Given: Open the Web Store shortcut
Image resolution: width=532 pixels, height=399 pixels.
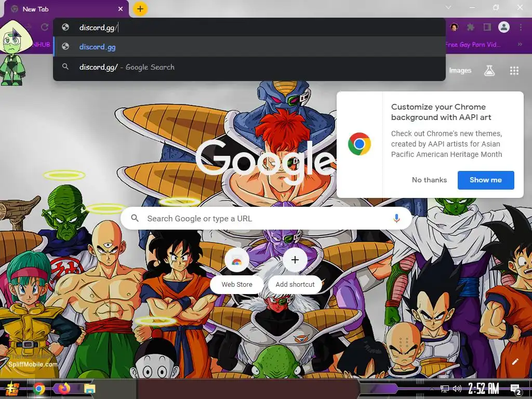Looking at the screenshot, I should (x=237, y=270).
